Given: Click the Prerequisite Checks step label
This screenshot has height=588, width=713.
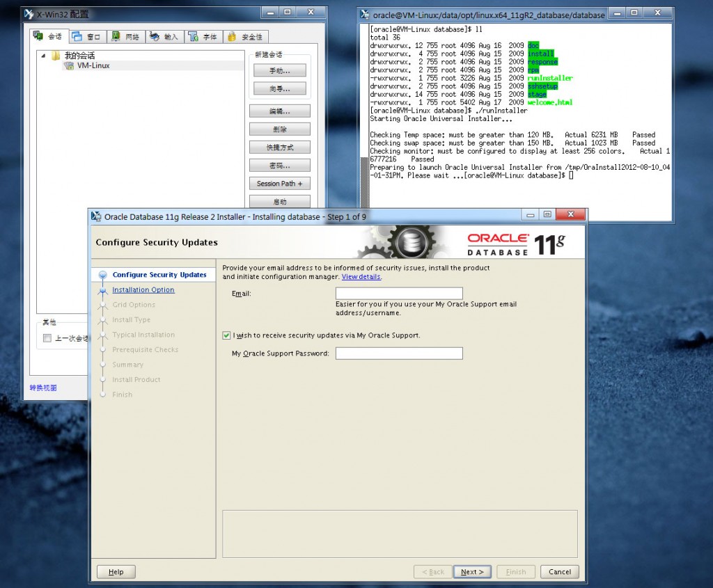Looking at the screenshot, I should click(145, 349).
